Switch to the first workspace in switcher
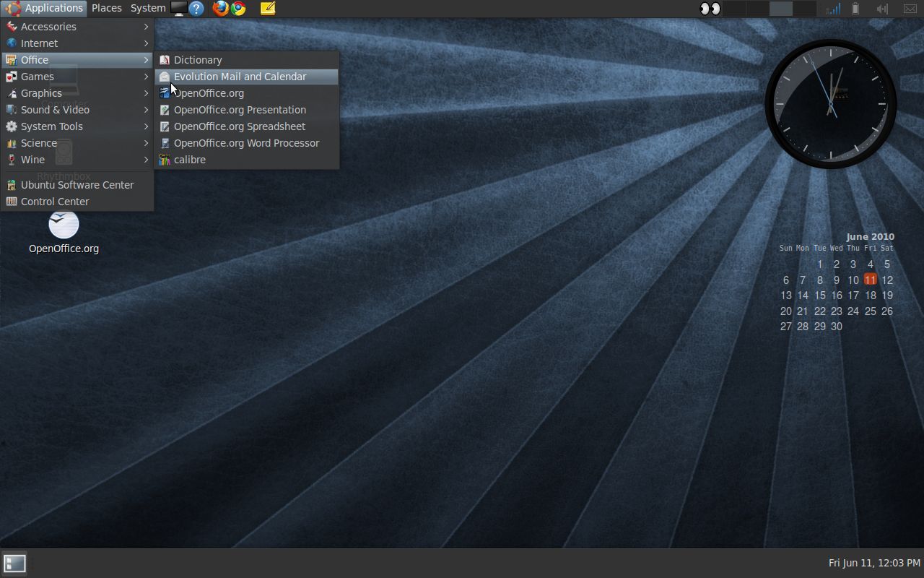The width and height of the screenshot is (924, 578). pyautogui.click(x=735, y=9)
